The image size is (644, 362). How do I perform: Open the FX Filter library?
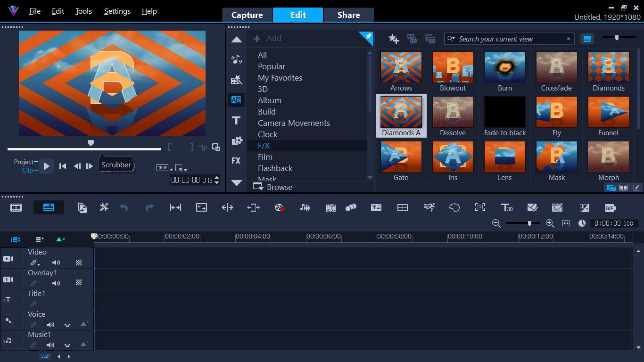tap(236, 161)
